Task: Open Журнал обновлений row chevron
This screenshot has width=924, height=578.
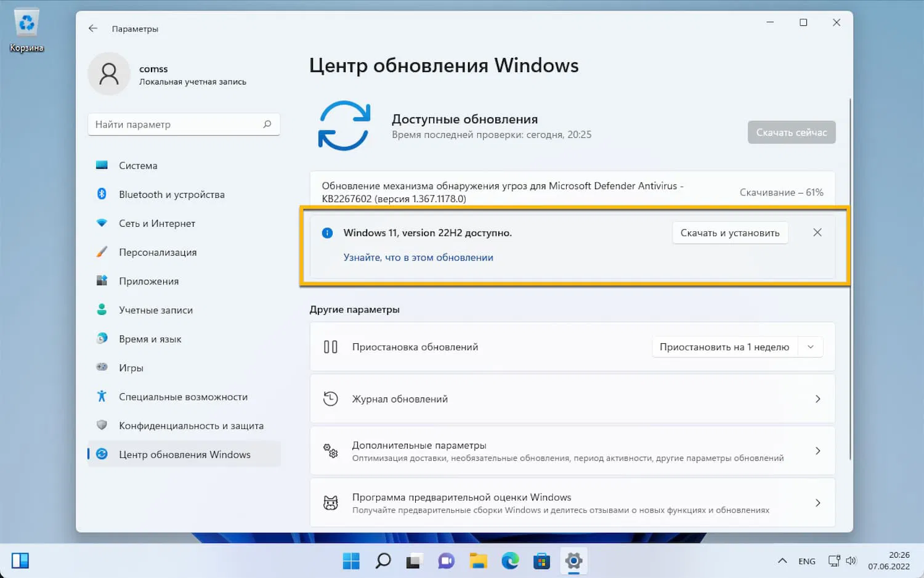Action: 818,399
